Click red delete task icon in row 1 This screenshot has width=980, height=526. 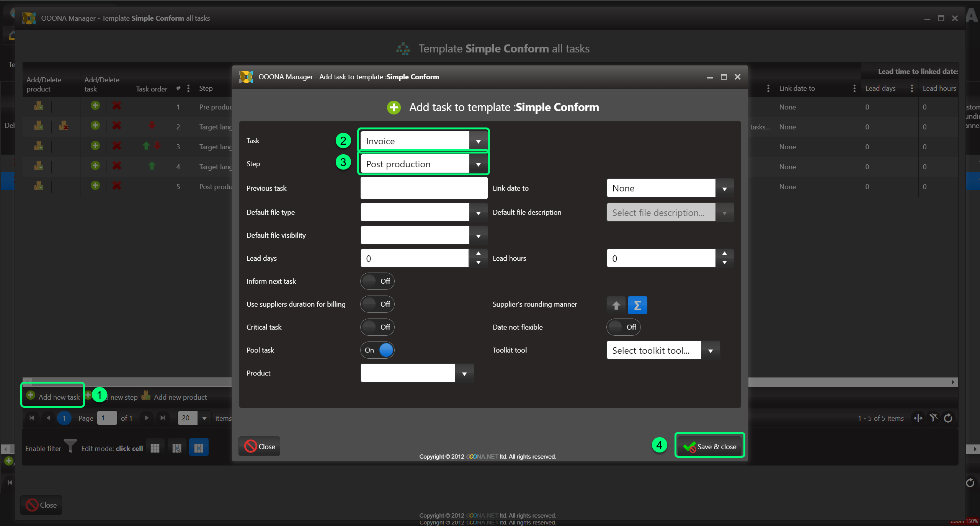coord(117,106)
